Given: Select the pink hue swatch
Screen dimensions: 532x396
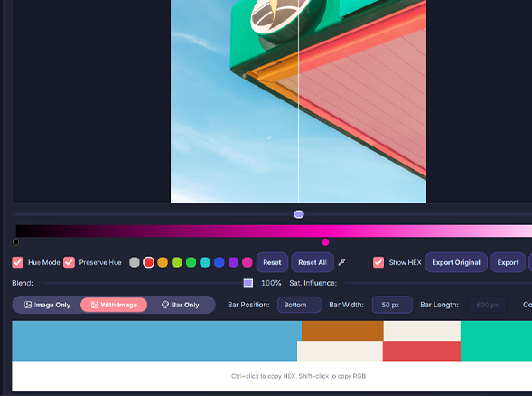Looking at the screenshot, I should tap(247, 262).
